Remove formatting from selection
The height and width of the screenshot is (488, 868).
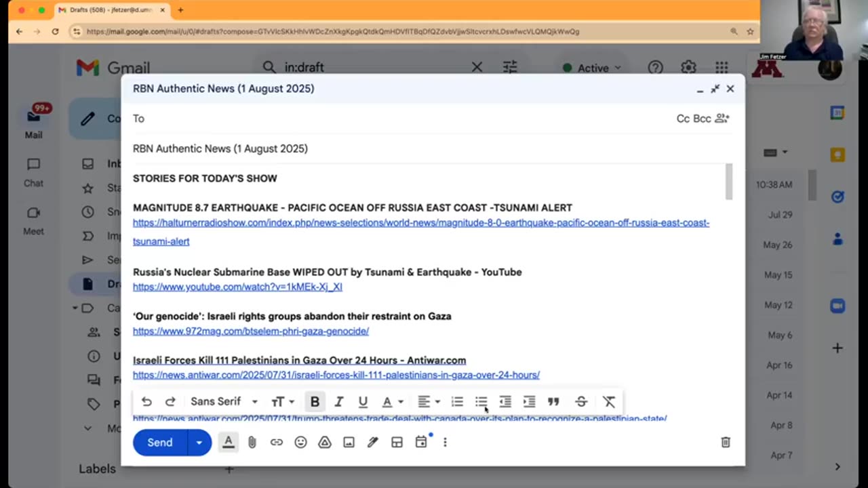(x=609, y=402)
